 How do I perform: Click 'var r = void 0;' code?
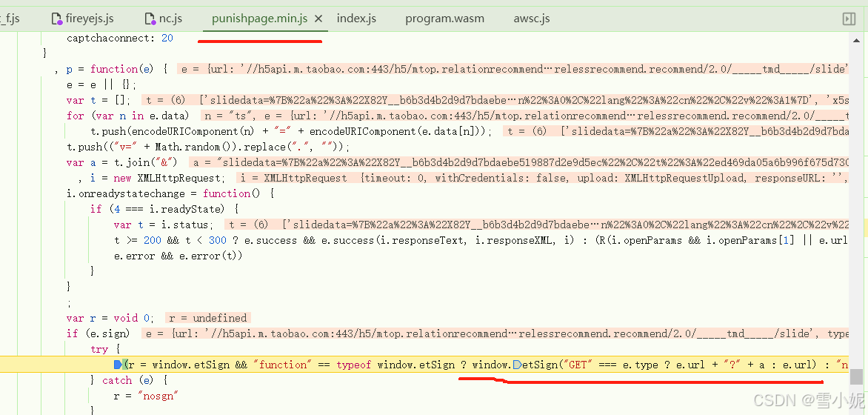[110, 318]
